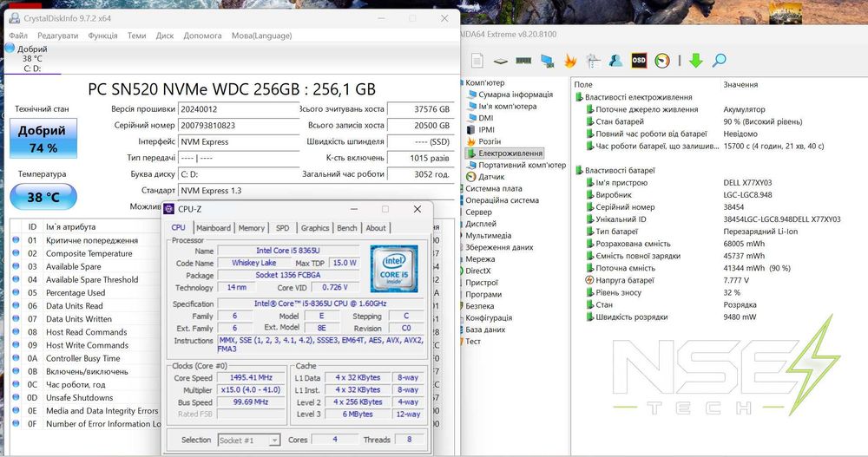
Task: Click the blue circle on the Composite Temperature row
Action: tap(16, 253)
